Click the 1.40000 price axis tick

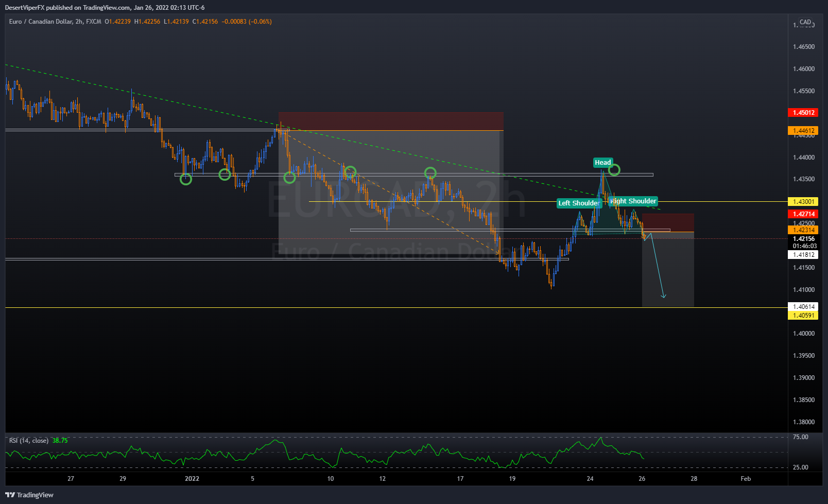pyautogui.click(x=804, y=334)
